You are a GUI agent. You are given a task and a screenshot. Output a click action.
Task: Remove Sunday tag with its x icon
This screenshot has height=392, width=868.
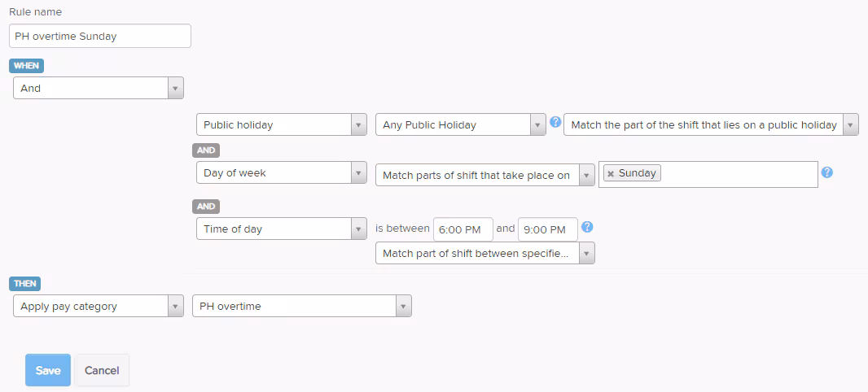click(611, 173)
